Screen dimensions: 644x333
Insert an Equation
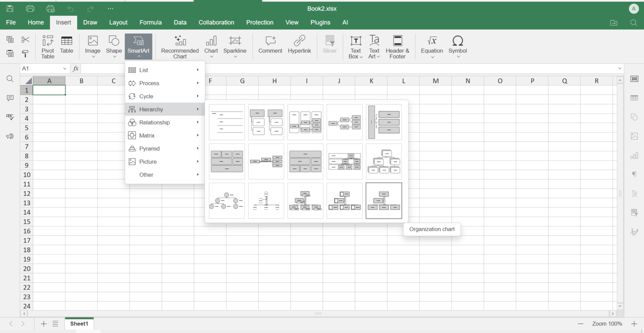pos(432,46)
